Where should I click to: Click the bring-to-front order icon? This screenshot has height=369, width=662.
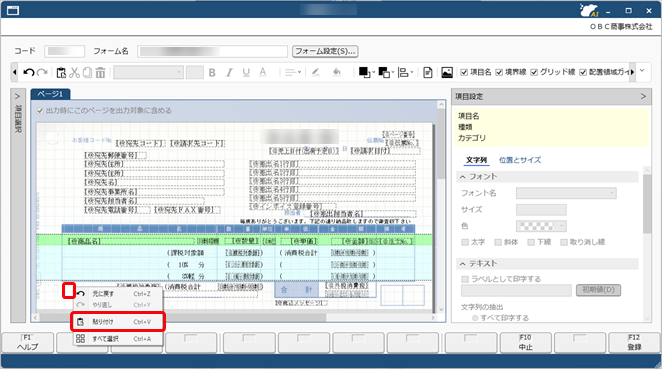364,73
